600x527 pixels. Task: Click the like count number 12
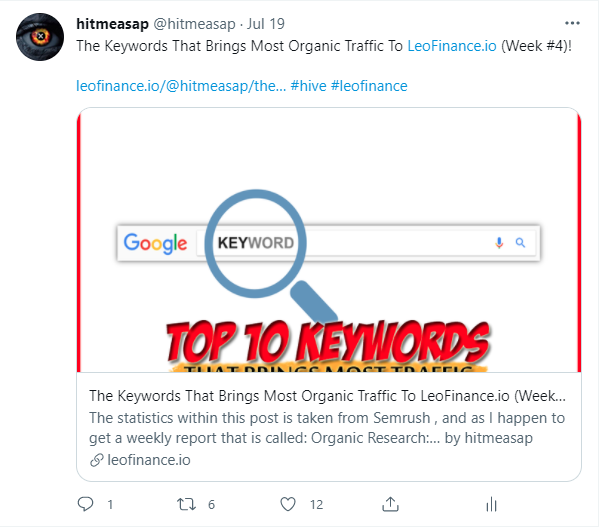click(x=316, y=505)
